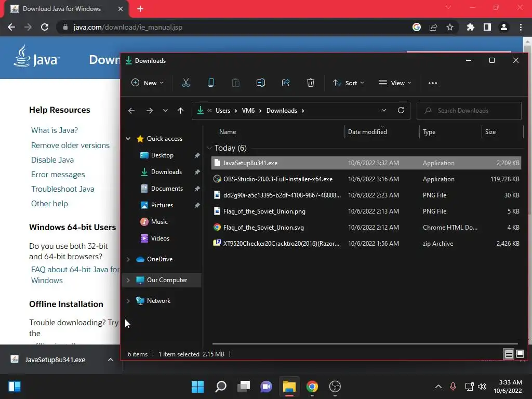Open a new Chrome tab

point(140,9)
